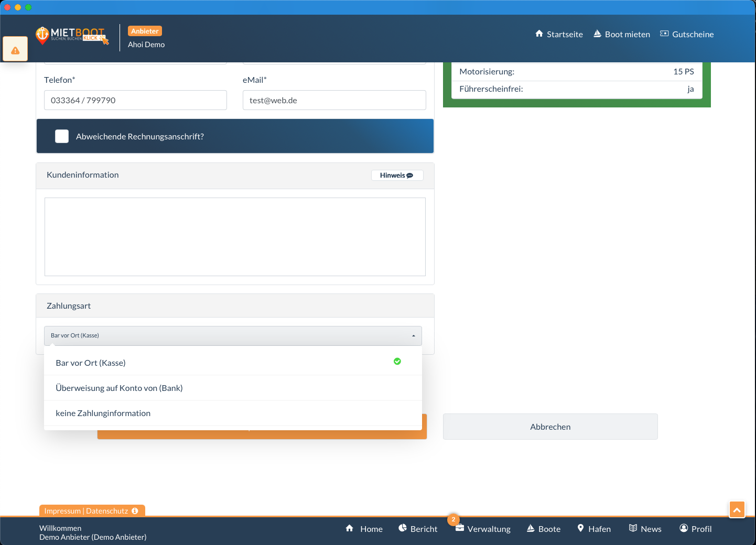Click the scroll-to-top arrow button
Viewport: 756px width, 545px height.
(x=737, y=510)
